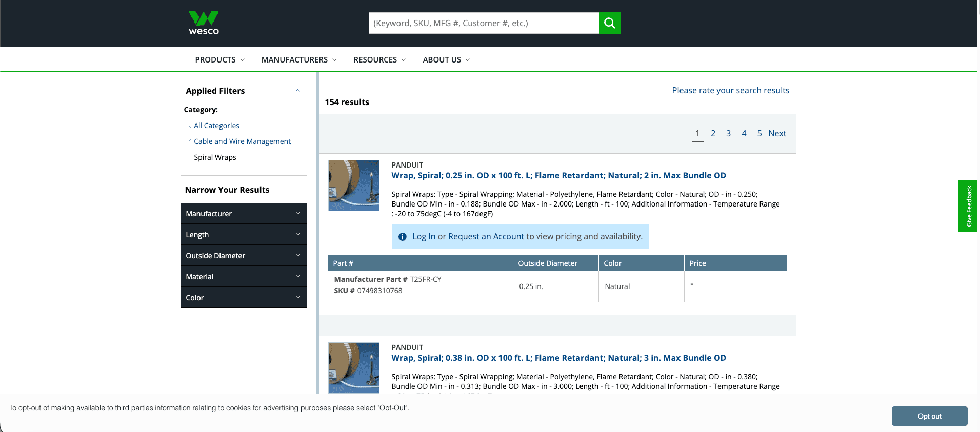Viewport: 980px width, 432px height.
Task: Expand the Material filter
Action: pyautogui.click(x=244, y=277)
